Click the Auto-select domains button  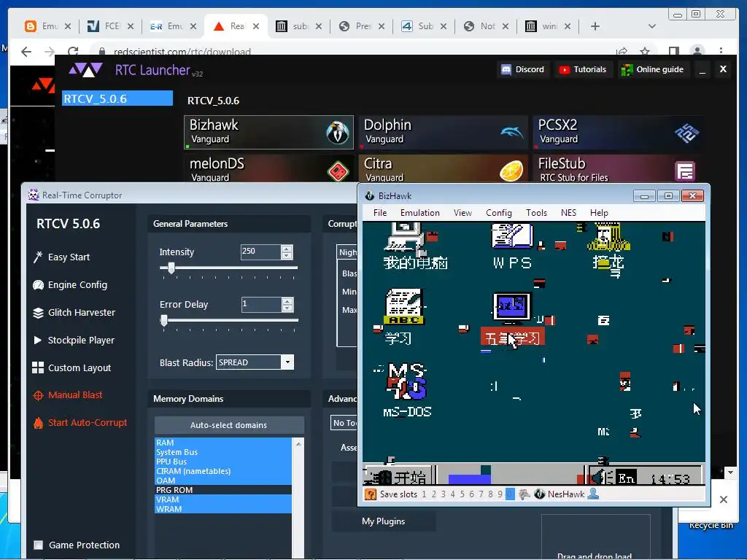[229, 425]
